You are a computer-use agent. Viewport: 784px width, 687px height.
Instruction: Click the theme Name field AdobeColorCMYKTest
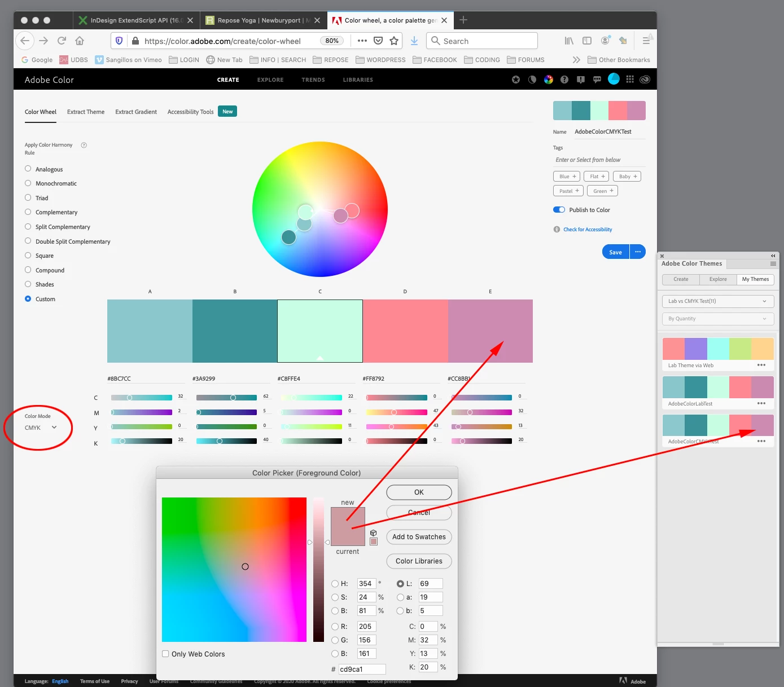(610, 131)
